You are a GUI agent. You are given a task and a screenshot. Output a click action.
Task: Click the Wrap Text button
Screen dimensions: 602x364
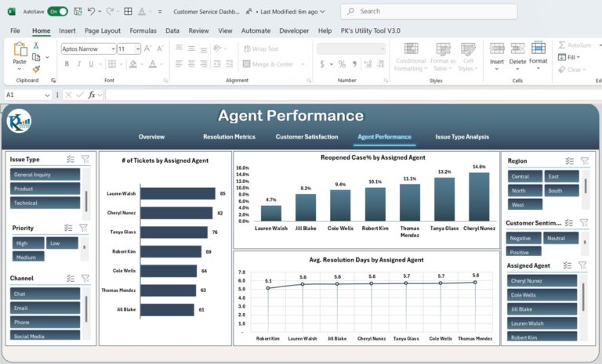(x=261, y=49)
